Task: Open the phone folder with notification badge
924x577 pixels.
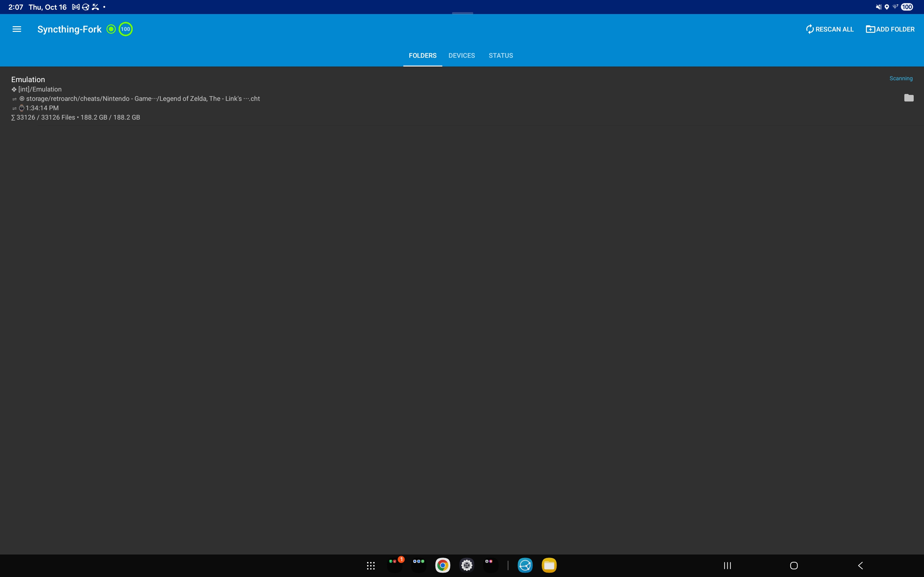Action: [x=395, y=565]
